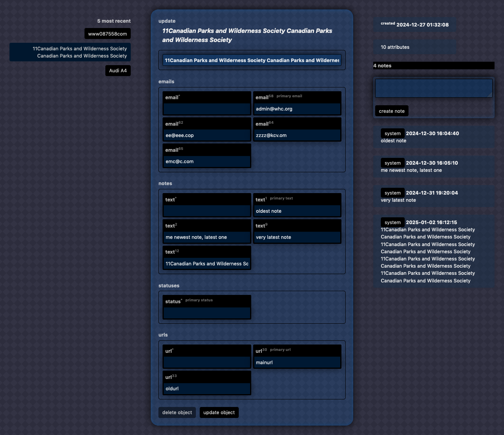504x435 pixels.
Task: Click the 10 attributes label
Action: (395, 47)
